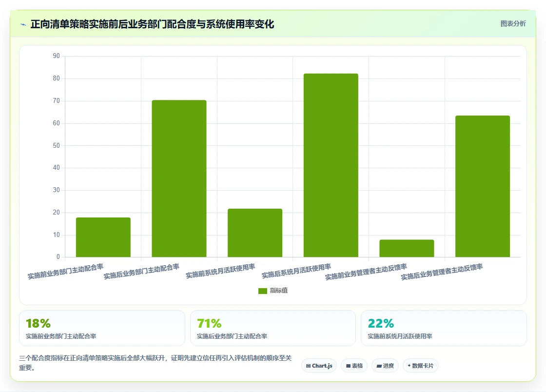Select the 表格 tag button
This screenshot has width=546, height=392.
point(354,366)
